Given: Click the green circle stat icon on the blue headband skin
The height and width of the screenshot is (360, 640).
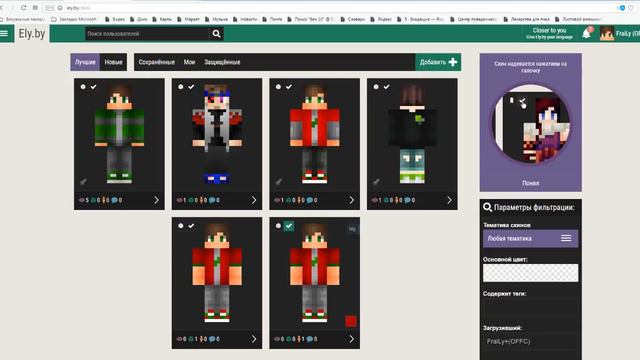Looking at the screenshot, I should coord(191,200).
